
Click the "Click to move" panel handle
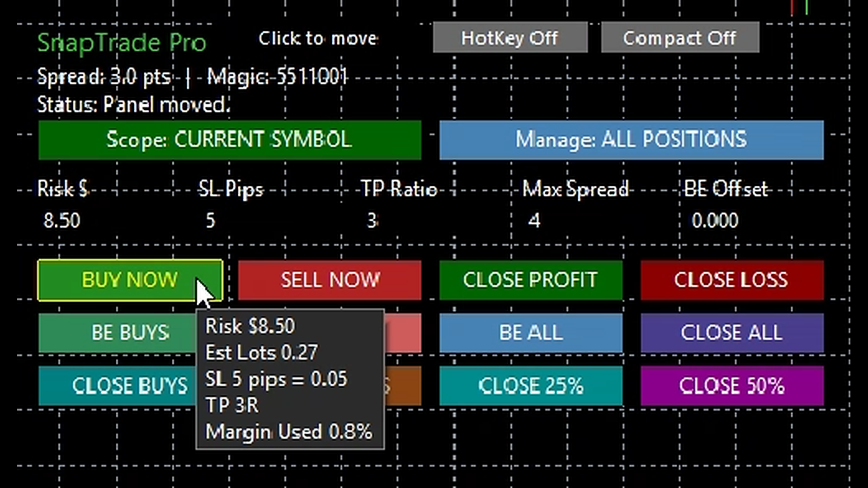point(318,38)
